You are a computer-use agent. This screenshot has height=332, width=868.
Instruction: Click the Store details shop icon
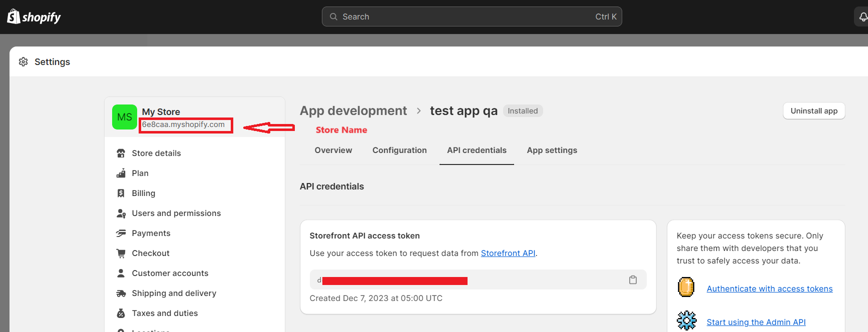coord(121,153)
